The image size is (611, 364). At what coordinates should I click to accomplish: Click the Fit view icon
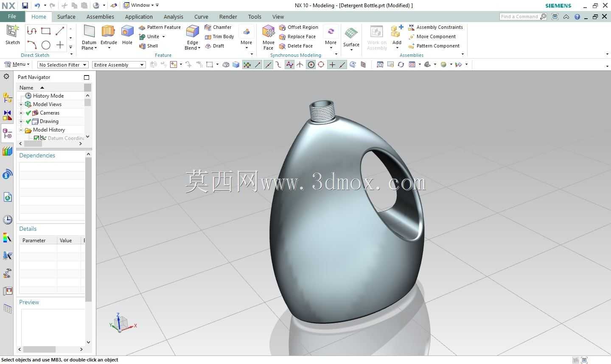[x=380, y=64]
